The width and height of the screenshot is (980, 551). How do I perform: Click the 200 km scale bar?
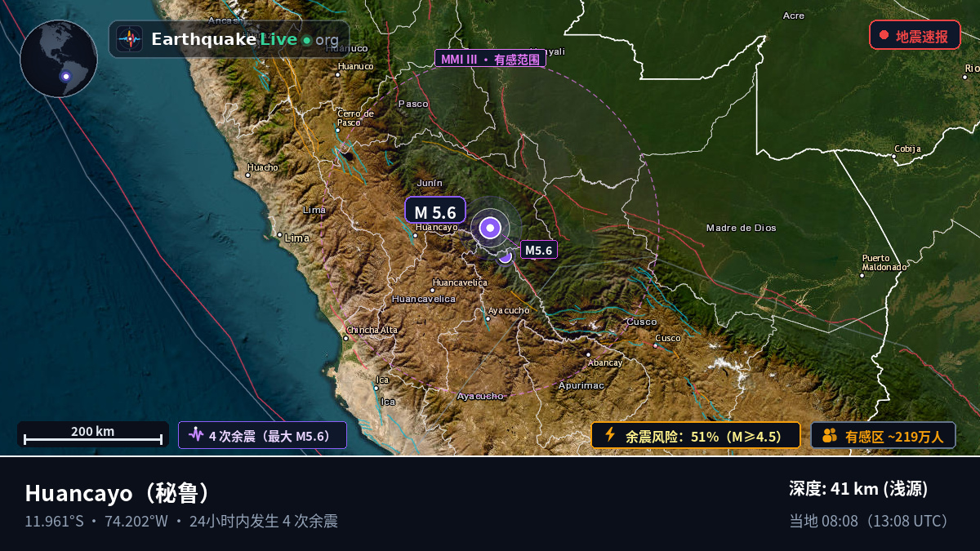[x=93, y=434]
